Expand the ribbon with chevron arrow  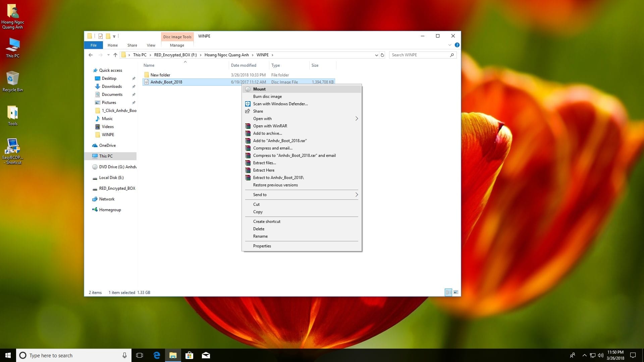[x=450, y=45]
